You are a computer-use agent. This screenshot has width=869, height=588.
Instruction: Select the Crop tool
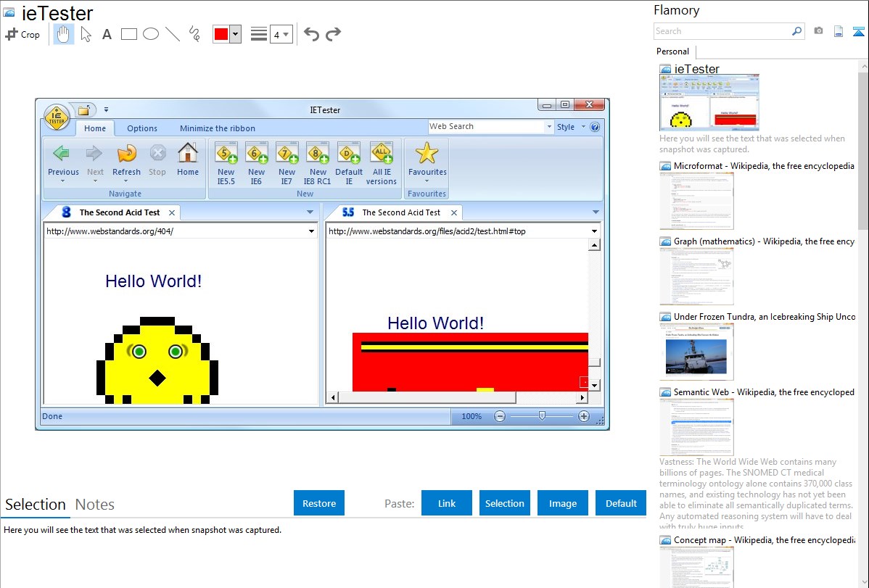(22, 34)
